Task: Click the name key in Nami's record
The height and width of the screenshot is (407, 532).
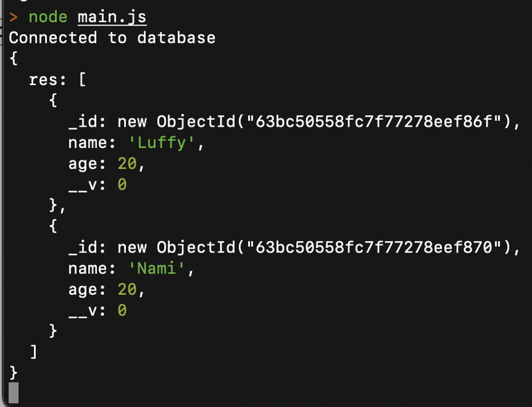Action: tap(87, 269)
